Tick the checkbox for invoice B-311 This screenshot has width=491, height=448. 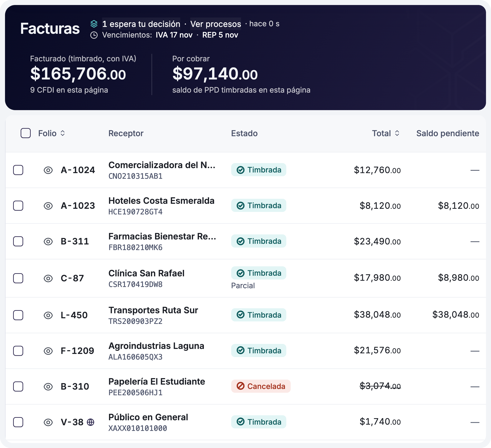pos(18,241)
